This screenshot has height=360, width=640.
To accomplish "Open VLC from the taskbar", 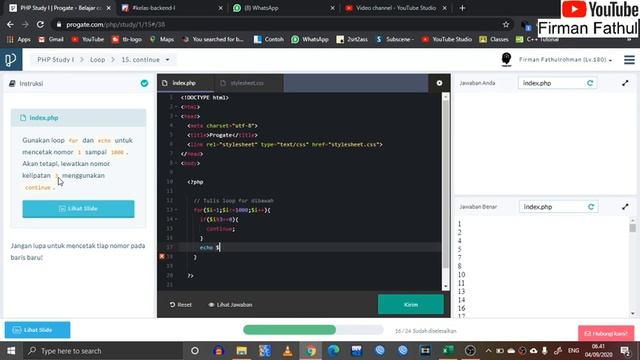I will pos(287,351).
